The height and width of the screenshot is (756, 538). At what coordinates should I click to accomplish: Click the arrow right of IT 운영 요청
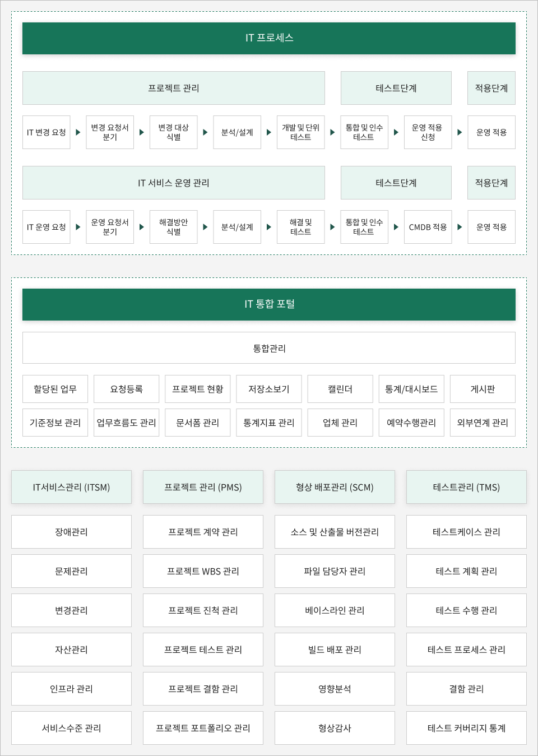(x=78, y=227)
